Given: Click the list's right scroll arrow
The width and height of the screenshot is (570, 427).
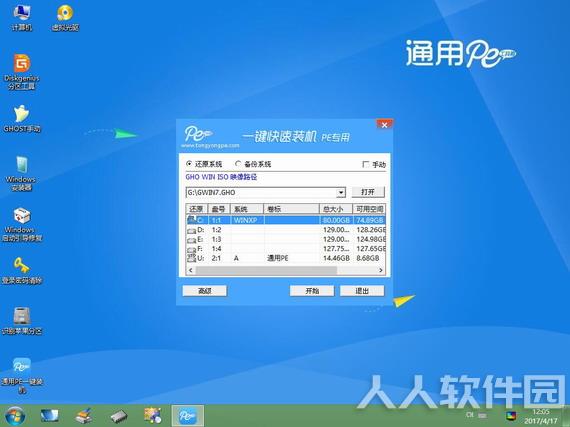Looking at the screenshot, I should click(381, 270).
